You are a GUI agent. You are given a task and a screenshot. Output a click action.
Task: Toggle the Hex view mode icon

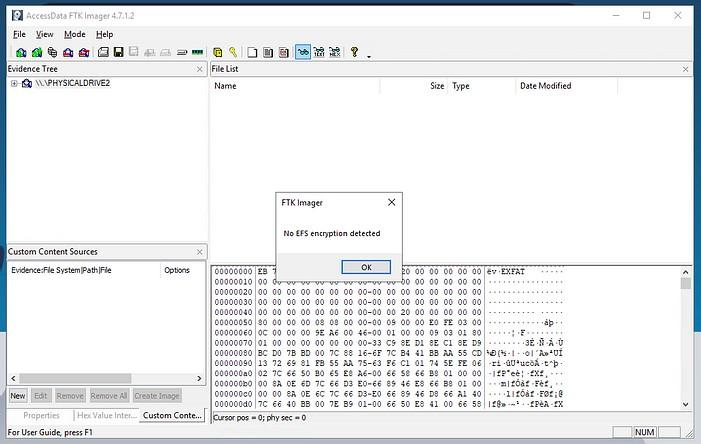[334, 52]
